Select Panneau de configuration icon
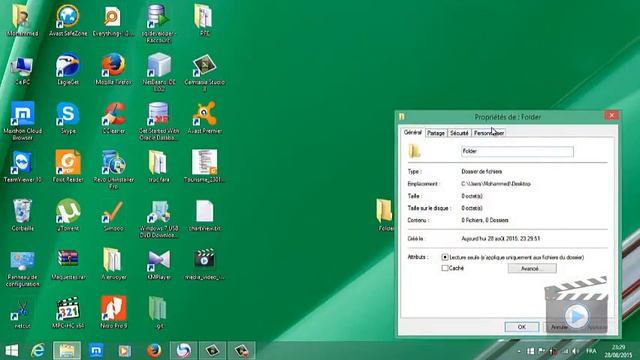 22,268
